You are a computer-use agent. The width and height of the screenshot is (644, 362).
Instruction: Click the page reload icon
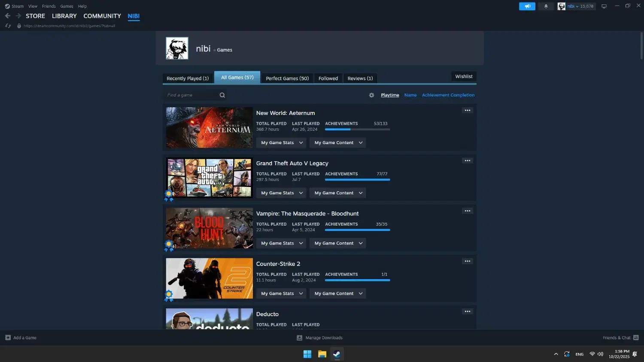click(8, 26)
